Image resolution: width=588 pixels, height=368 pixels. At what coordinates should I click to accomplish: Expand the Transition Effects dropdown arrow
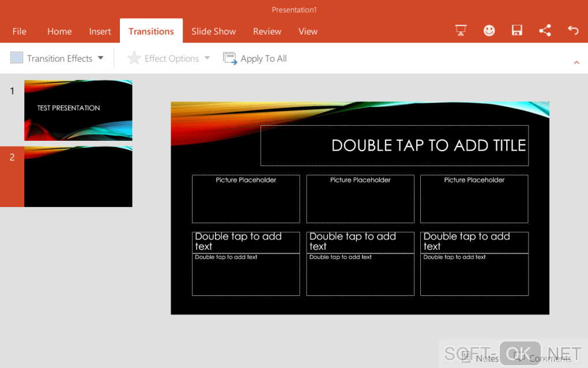click(100, 58)
